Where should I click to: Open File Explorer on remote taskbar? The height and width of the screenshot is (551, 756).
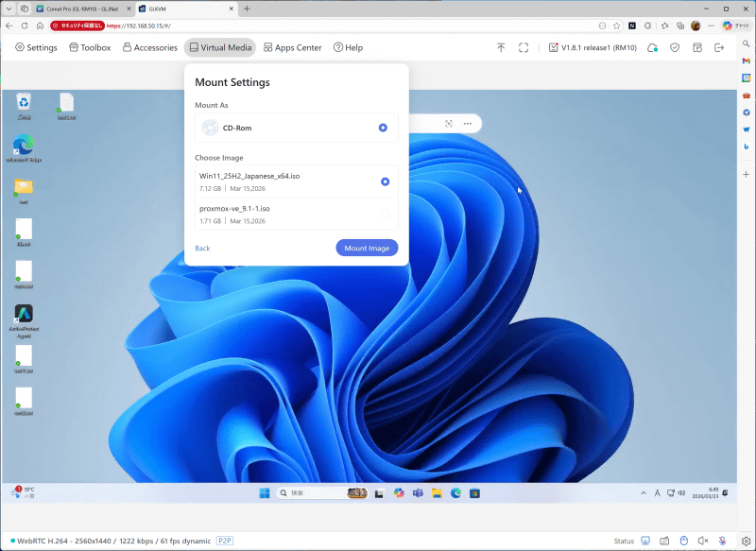(x=437, y=492)
